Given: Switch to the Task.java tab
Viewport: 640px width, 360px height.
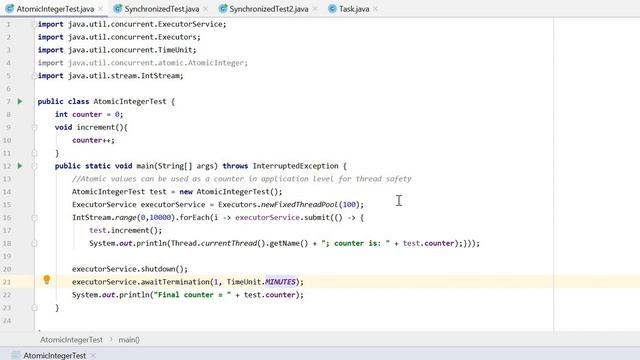Looking at the screenshot, I should (354, 9).
